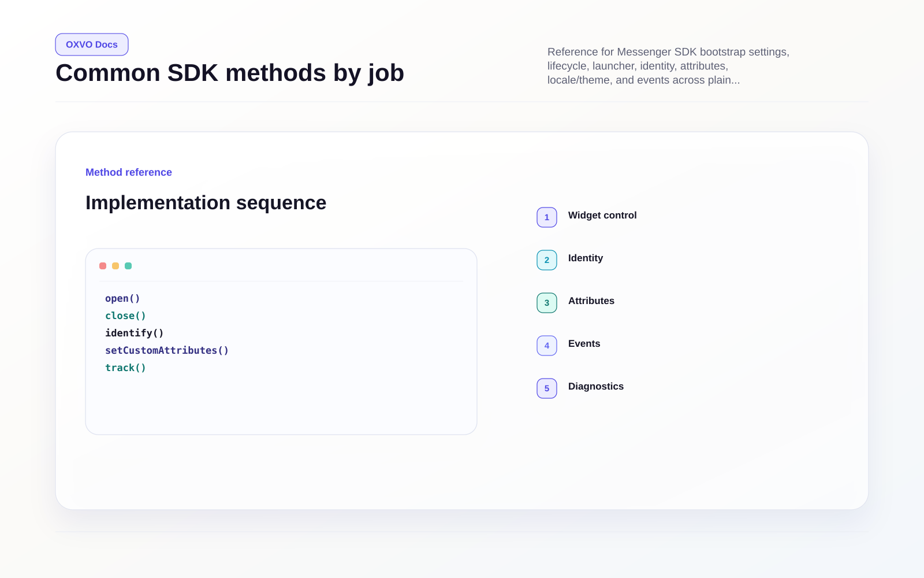The width and height of the screenshot is (924, 578).
Task: Select the Widget control step
Action: [602, 215]
